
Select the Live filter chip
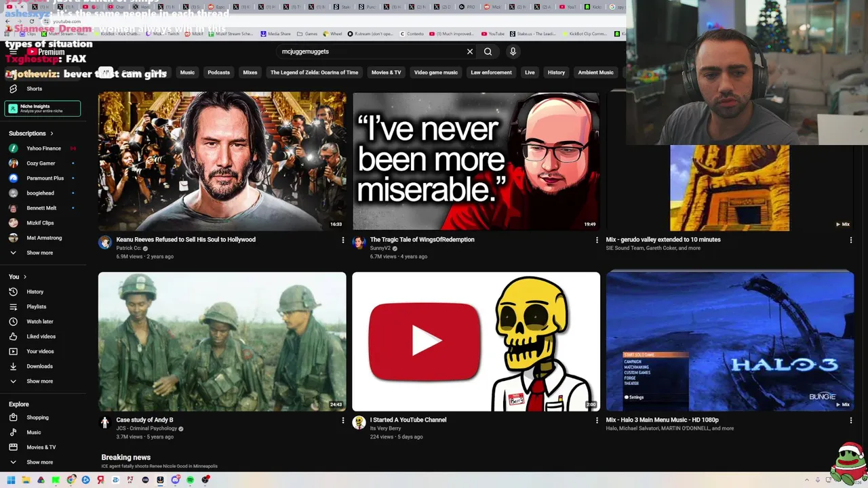coord(530,73)
